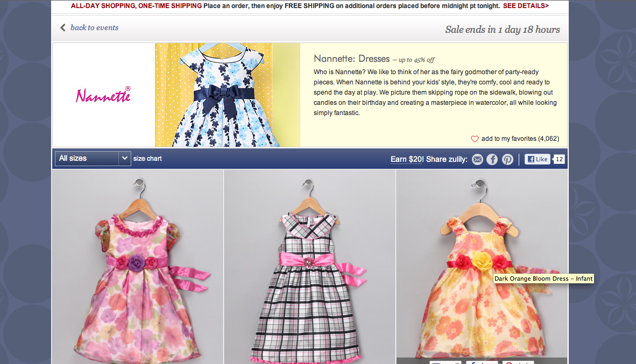Click the Facebook Like button
The image size is (636, 364).
pos(538,159)
